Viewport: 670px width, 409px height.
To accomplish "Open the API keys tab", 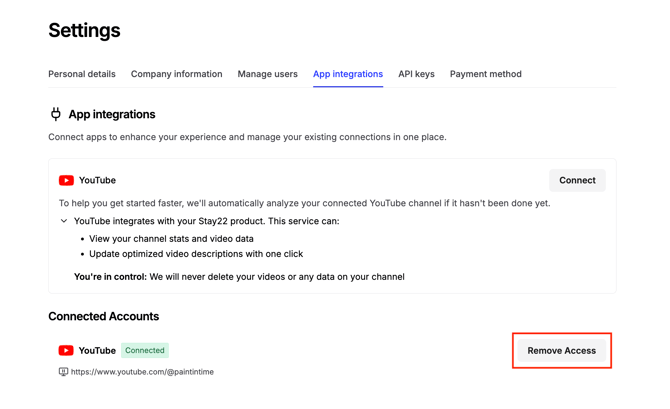I will (416, 74).
